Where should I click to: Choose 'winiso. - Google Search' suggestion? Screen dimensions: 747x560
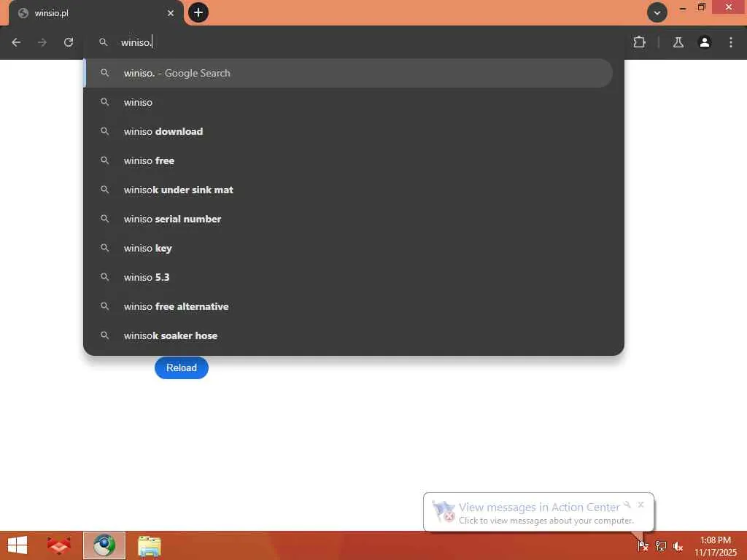(349, 73)
